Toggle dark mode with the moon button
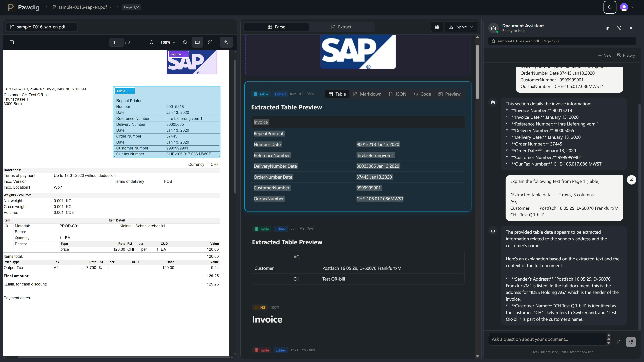Screen dimensions: 644x362 (610, 7)
